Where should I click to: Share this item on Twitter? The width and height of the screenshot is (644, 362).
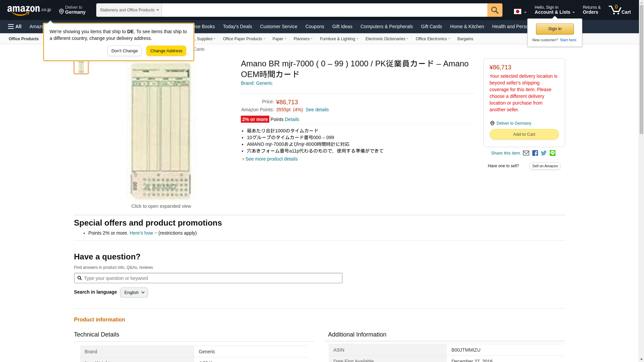click(x=544, y=153)
